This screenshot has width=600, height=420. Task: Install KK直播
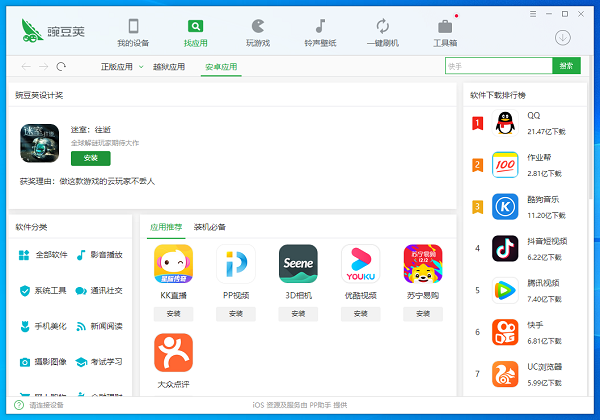[x=173, y=314]
